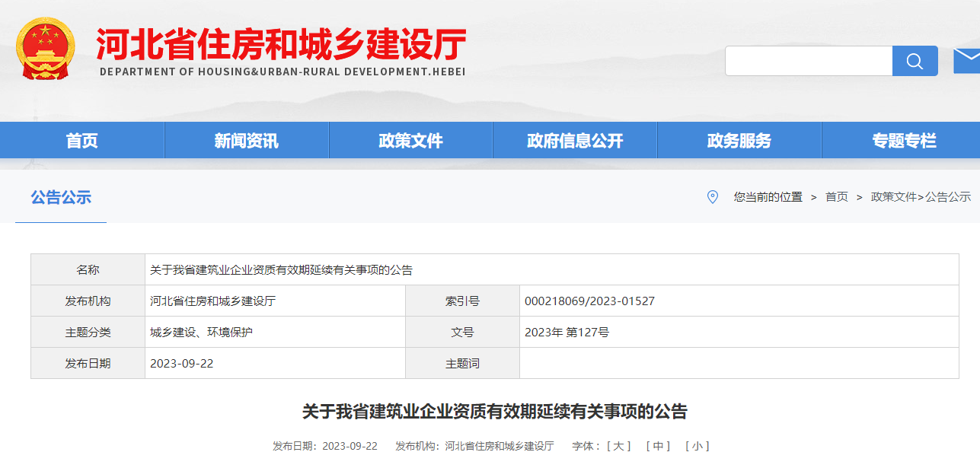Open the 政策文件 navigation tab
The image size is (980, 468).
point(411,141)
